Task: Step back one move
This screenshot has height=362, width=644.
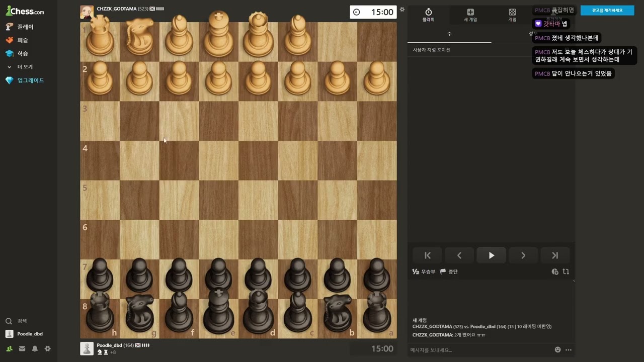Action: (x=459, y=255)
